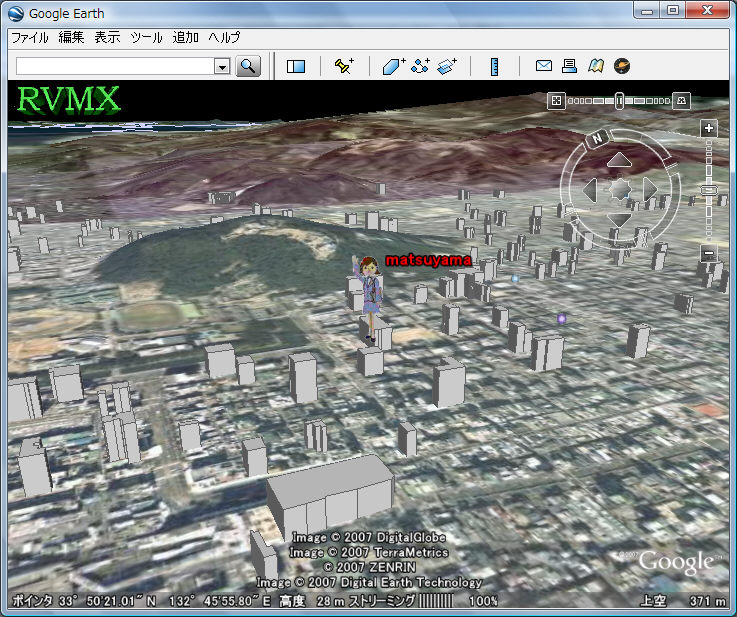Image resolution: width=737 pixels, height=617 pixels.
Task: Click the zoom out minus button
Action: click(x=709, y=254)
